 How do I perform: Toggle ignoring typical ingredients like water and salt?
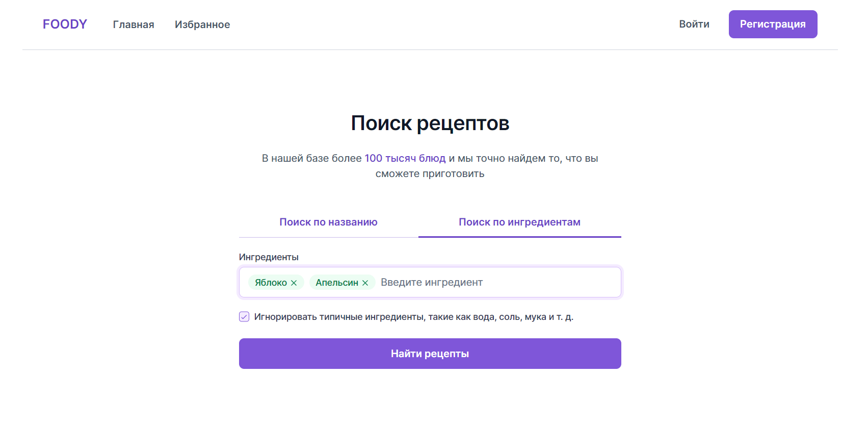244,317
